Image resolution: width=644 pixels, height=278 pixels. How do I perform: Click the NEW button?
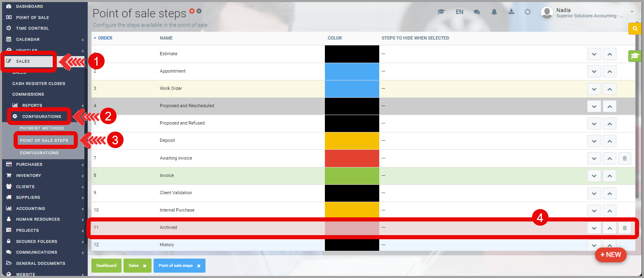[611, 255]
